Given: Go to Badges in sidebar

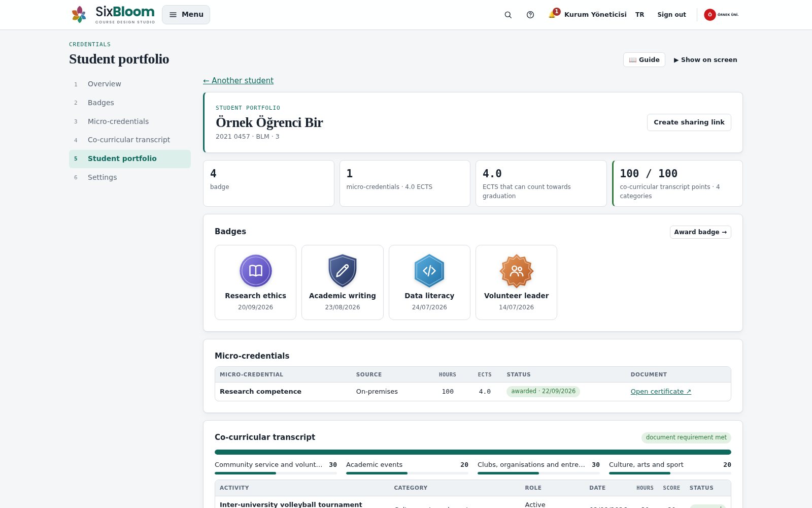Looking at the screenshot, I should click(130, 103).
